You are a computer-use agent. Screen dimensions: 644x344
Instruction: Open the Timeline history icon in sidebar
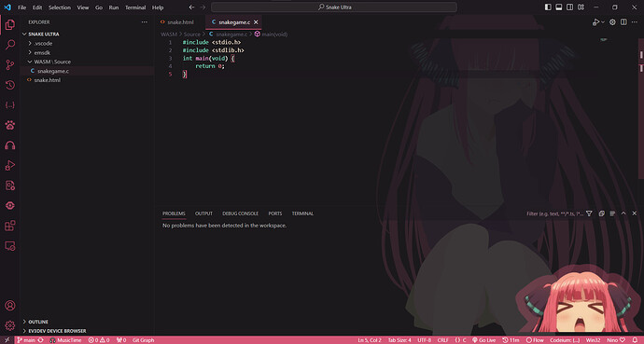click(x=10, y=85)
